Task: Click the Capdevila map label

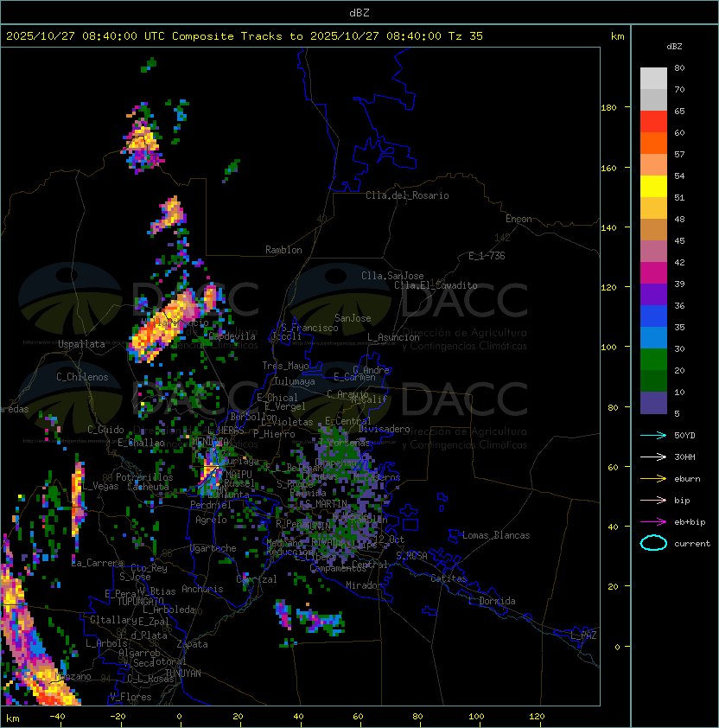Action: coord(232,336)
